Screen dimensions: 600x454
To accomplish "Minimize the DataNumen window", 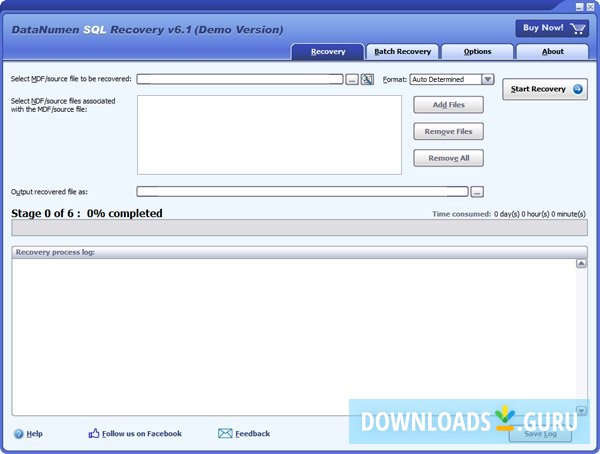I will tap(580, 7).
